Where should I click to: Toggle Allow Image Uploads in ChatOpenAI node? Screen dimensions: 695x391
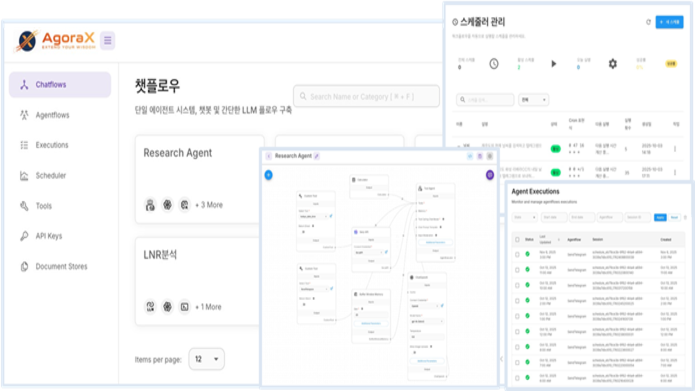point(414,352)
